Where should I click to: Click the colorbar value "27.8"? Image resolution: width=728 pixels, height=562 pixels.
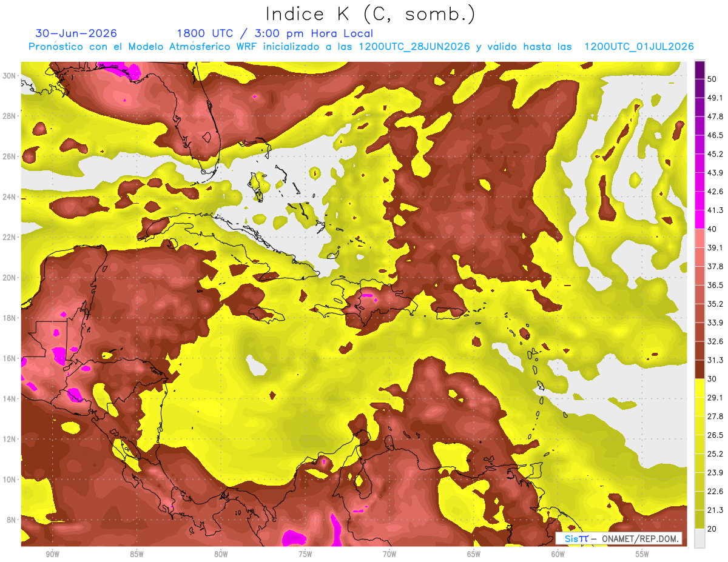(x=716, y=416)
